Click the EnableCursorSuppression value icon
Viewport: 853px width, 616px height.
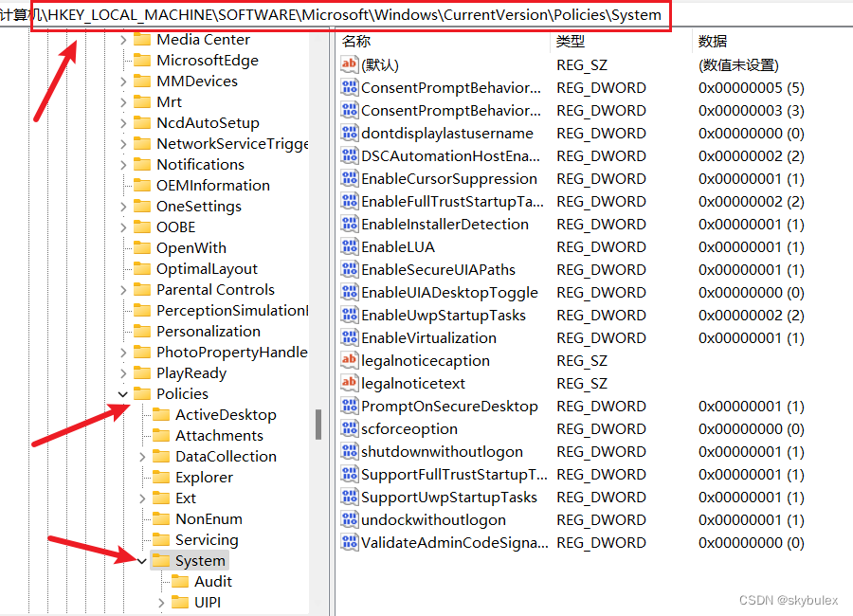coord(349,178)
